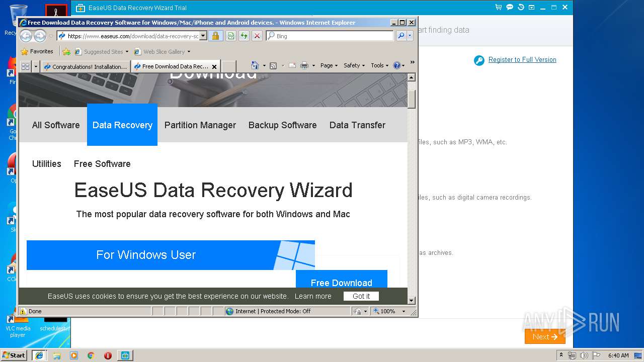Viewport: 644px width, 362px height.
Task: Open Backup Software navigation item
Action: pos(283,125)
